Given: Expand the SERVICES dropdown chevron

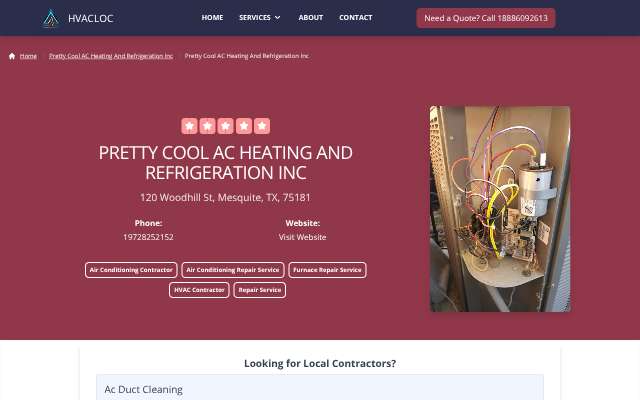Looking at the screenshot, I should 278,18.
